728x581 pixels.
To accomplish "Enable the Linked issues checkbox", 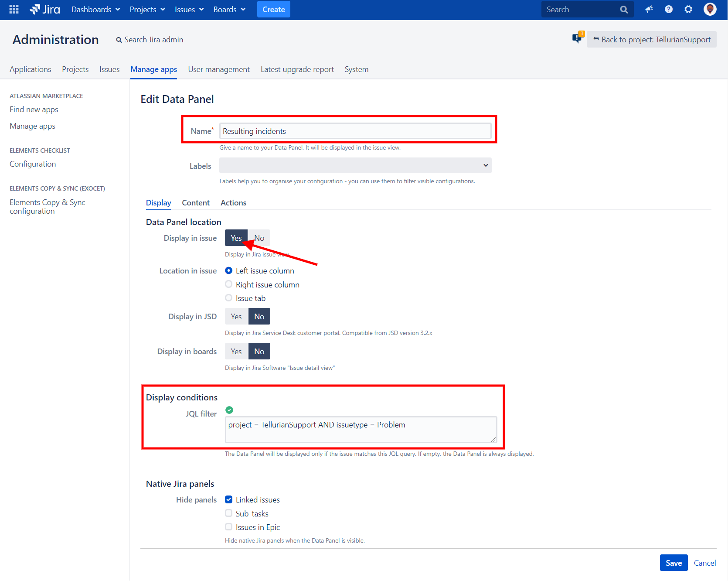I will [x=229, y=500].
